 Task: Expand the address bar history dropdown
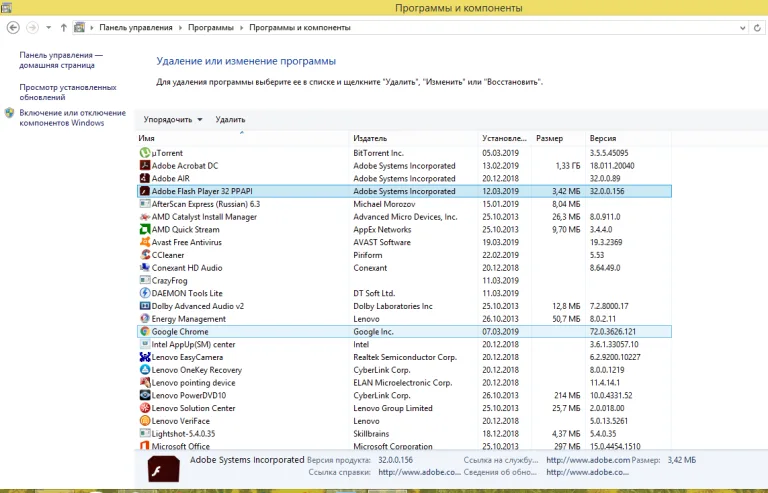pyautogui.click(x=743, y=28)
